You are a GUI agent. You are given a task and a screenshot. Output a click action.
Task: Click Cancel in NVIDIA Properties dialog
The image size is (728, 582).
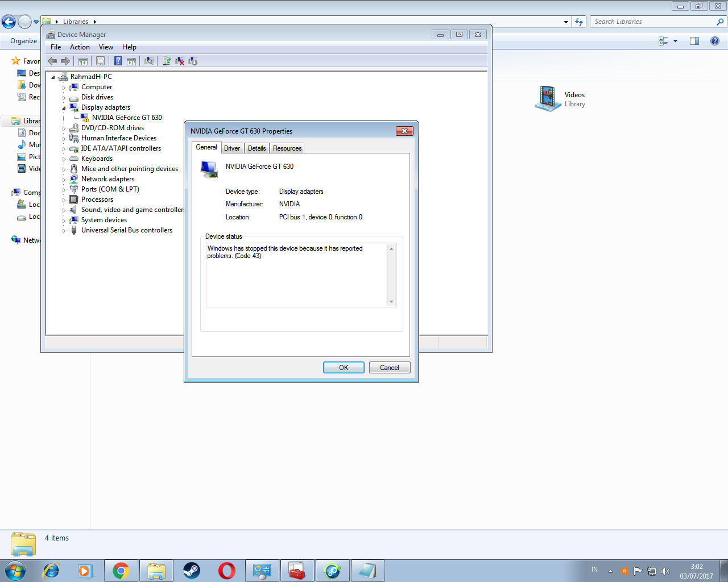click(390, 368)
